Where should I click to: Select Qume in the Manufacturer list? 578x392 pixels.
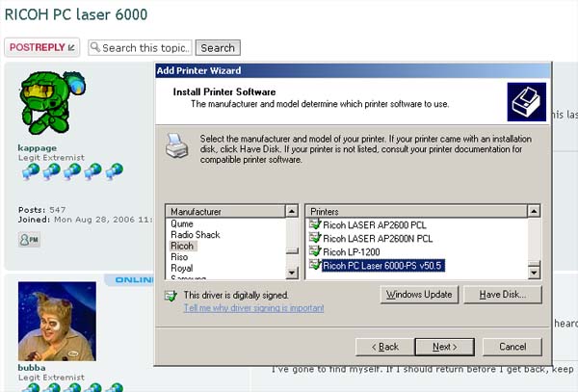pyautogui.click(x=182, y=223)
